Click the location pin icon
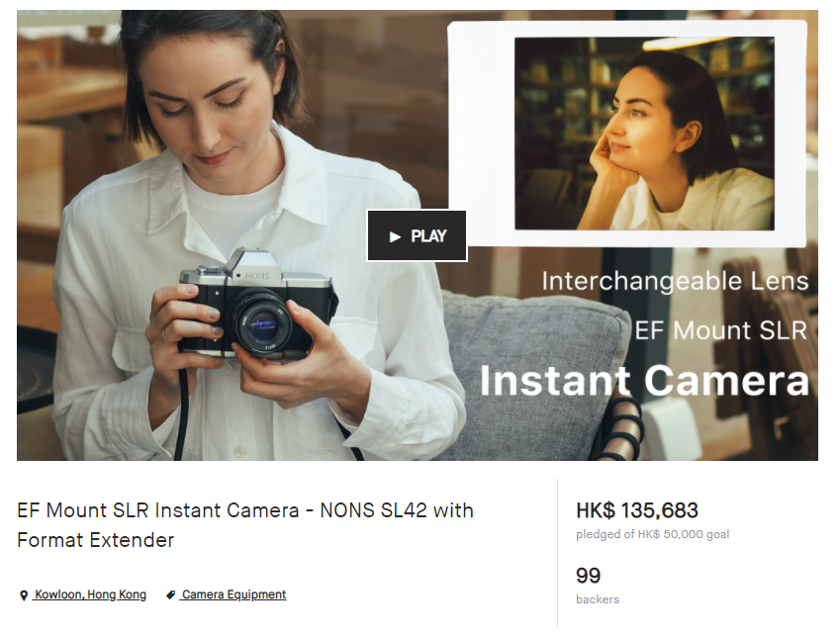840x638 pixels. tap(24, 595)
